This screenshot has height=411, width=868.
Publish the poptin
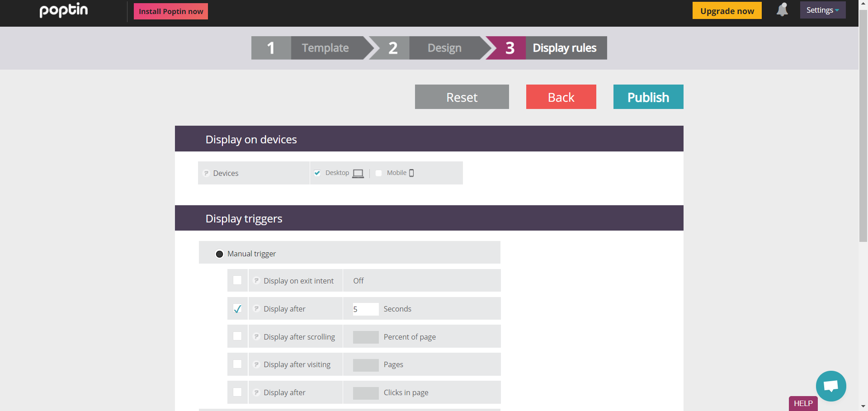[648, 97]
